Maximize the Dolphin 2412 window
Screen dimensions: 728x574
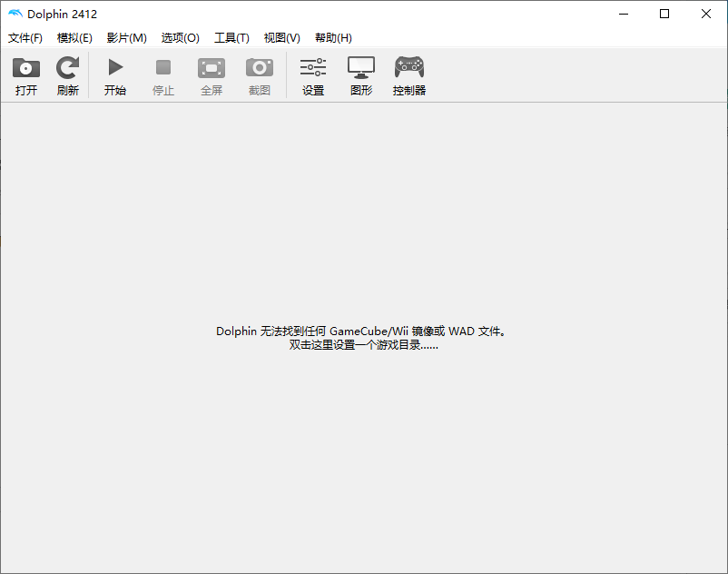pyautogui.click(x=664, y=14)
